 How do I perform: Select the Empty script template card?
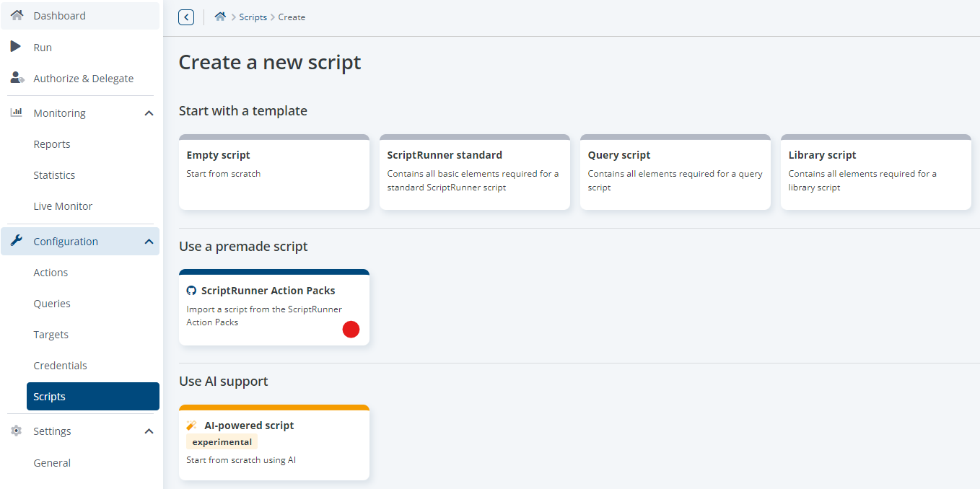(274, 172)
